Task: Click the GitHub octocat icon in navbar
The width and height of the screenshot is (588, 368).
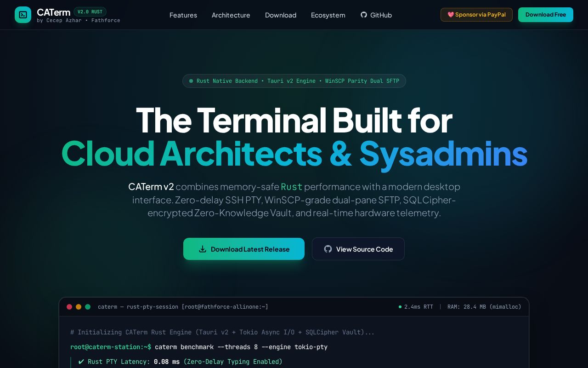Action: click(364, 15)
